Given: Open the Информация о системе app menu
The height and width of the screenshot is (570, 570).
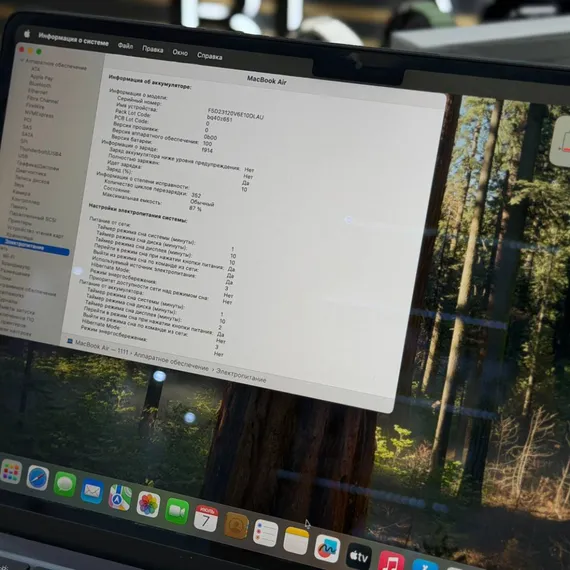Looking at the screenshot, I should coord(73,39).
